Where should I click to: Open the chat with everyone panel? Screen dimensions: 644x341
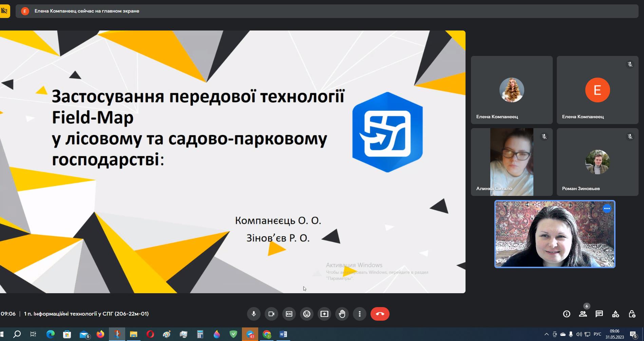click(599, 314)
